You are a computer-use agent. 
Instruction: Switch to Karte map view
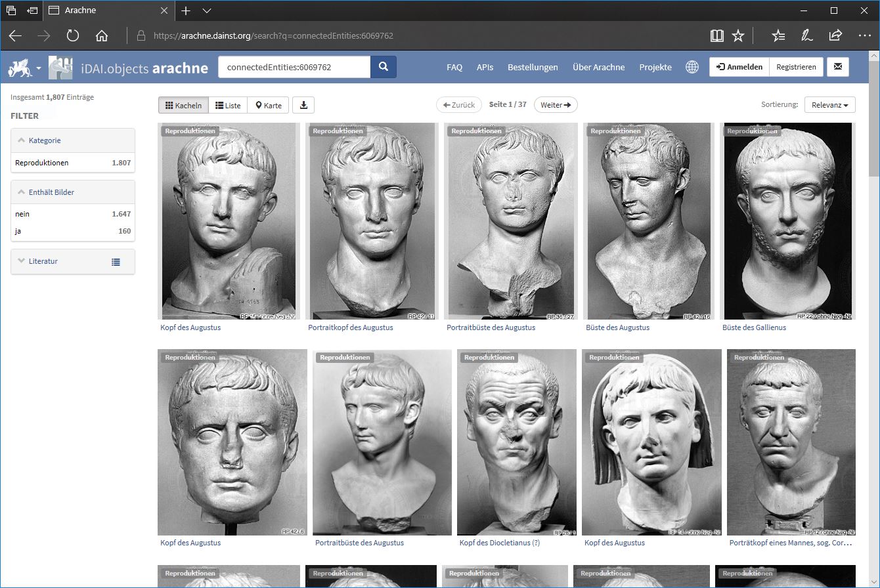tap(269, 105)
